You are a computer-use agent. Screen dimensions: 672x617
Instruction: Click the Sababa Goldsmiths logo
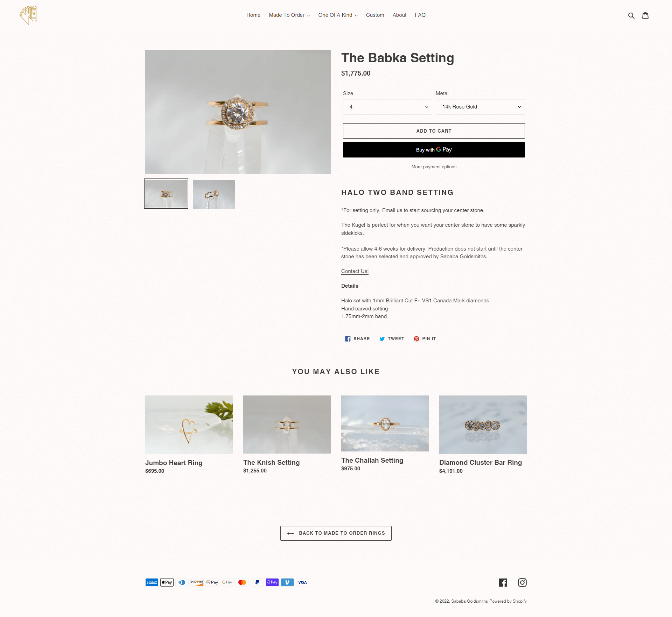pos(28,15)
